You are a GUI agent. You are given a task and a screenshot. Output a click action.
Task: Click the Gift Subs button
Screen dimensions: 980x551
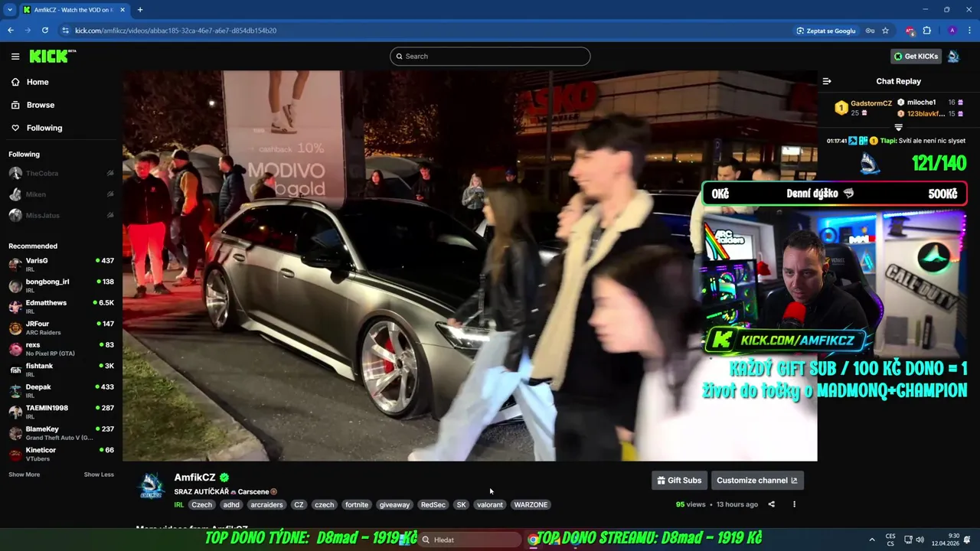pos(679,481)
